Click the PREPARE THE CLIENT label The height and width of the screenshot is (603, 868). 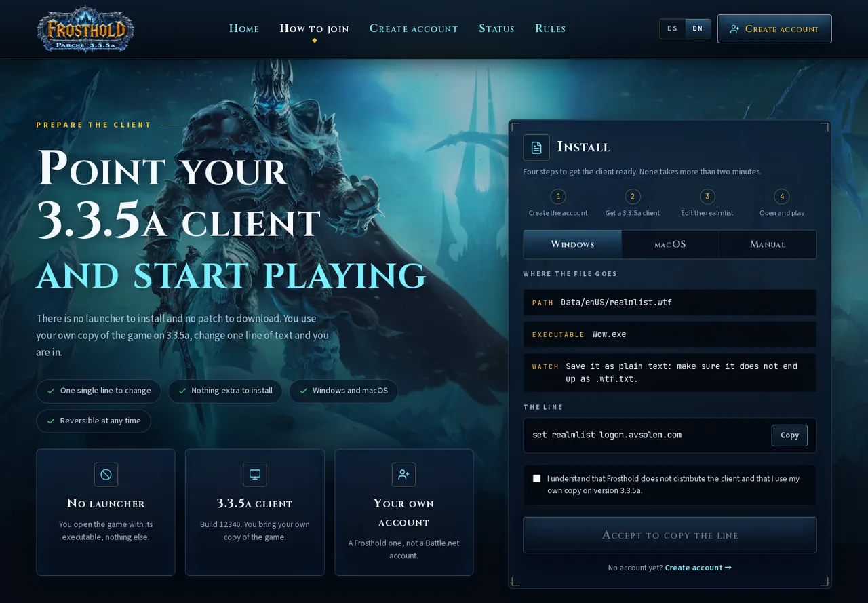[94, 125]
